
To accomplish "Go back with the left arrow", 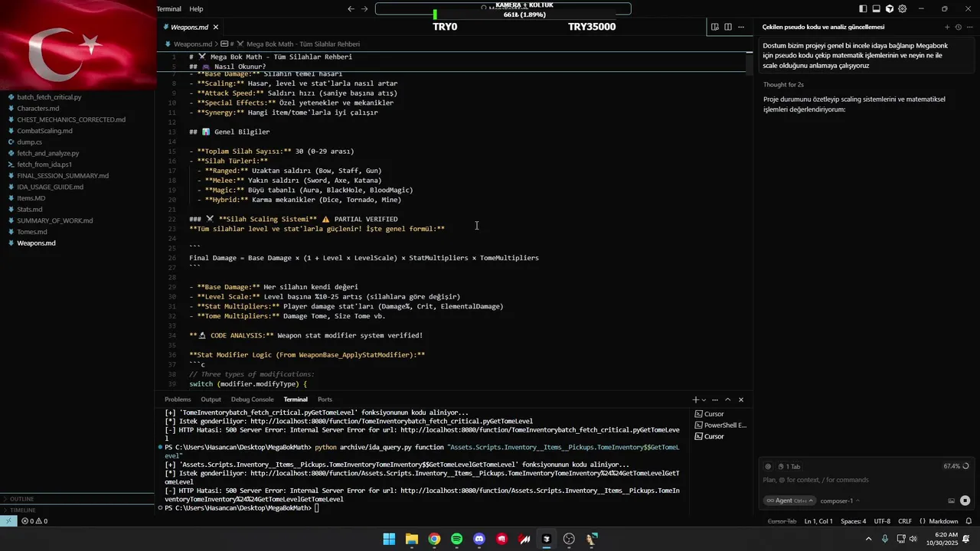I will coord(351,9).
